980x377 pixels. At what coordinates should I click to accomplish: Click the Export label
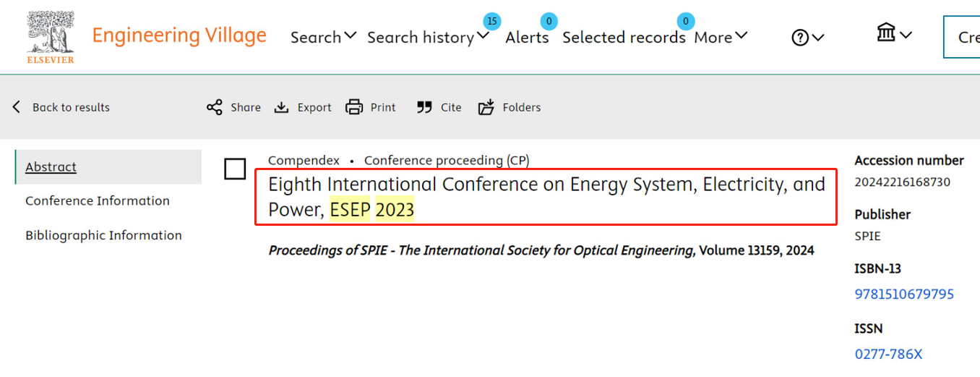coord(314,107)
